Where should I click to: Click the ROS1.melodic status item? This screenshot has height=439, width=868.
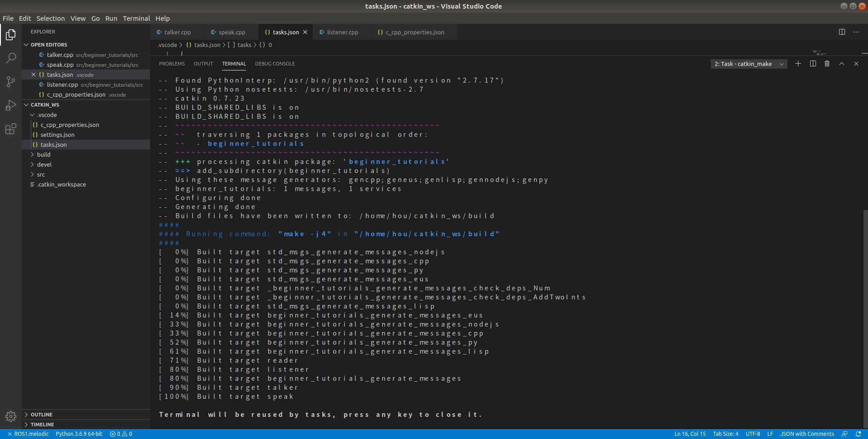coord(28,434)
